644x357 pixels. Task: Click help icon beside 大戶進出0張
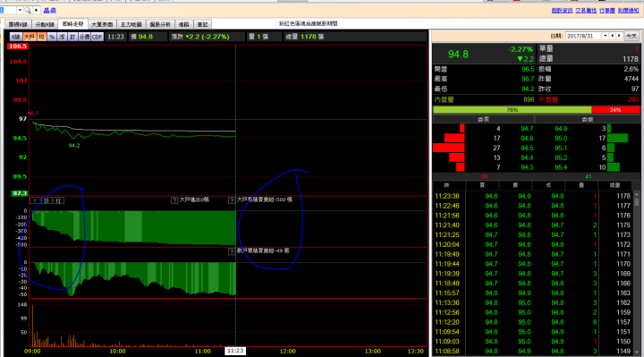[174, 200]
